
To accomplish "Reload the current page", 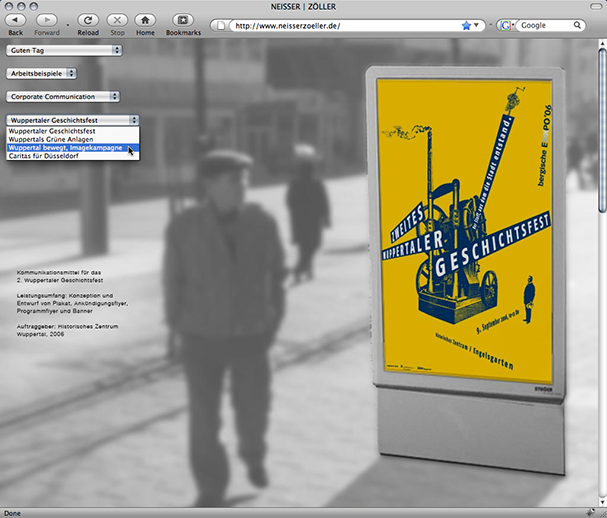I will (x=88, y=21).
